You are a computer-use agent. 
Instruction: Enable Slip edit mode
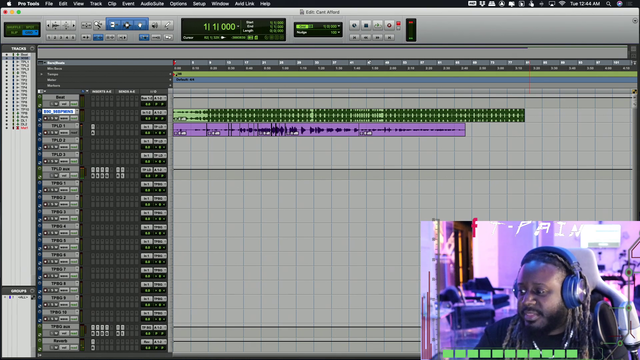pyautogui.click(x=13, y=32)
